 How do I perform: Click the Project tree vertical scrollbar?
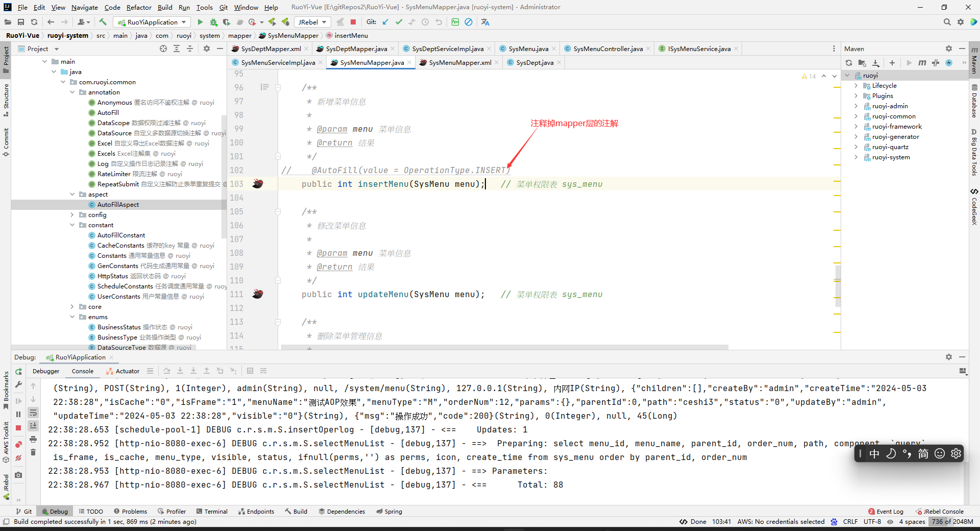click(x=224, y=177)
